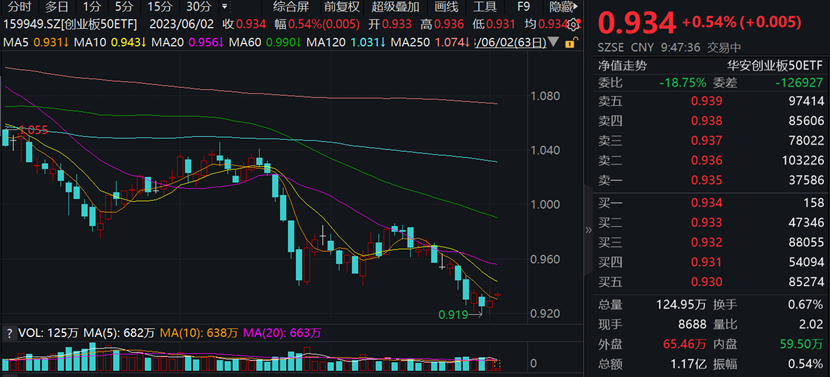Click 总额 value 1.17亿

(689, 364)
